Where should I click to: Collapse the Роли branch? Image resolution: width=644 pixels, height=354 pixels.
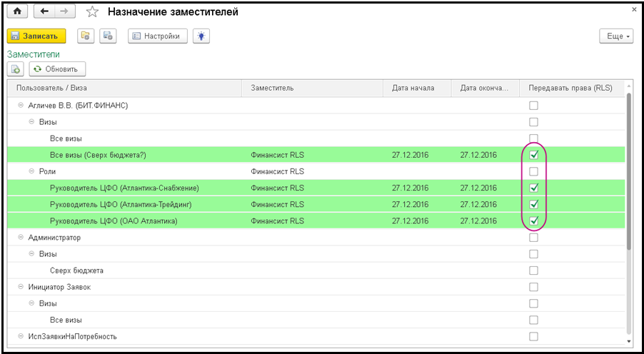31,171
